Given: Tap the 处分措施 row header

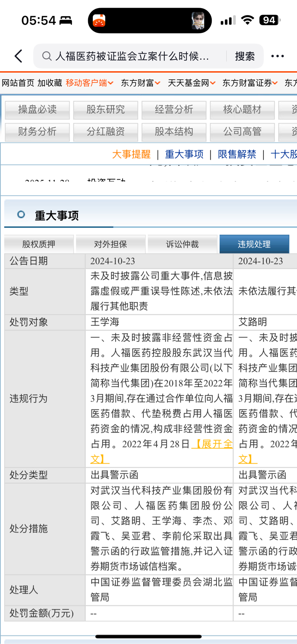Looking at the screenshot, I should tap(45, 529).
